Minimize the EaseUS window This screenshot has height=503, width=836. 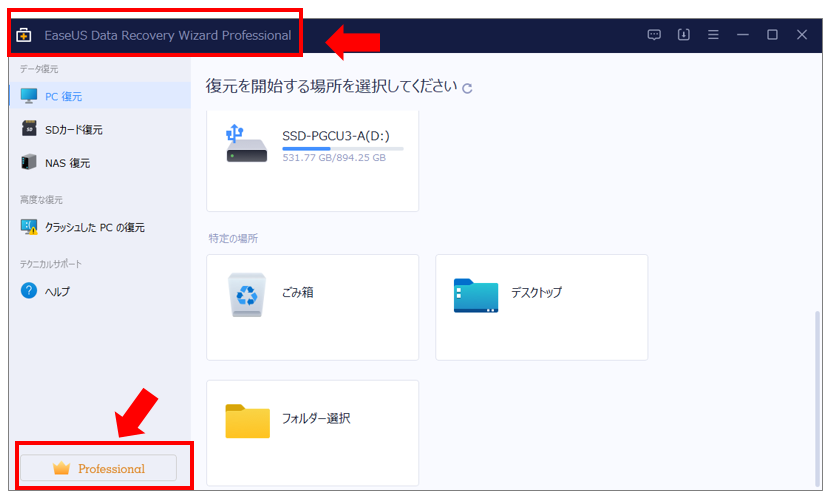743,35
